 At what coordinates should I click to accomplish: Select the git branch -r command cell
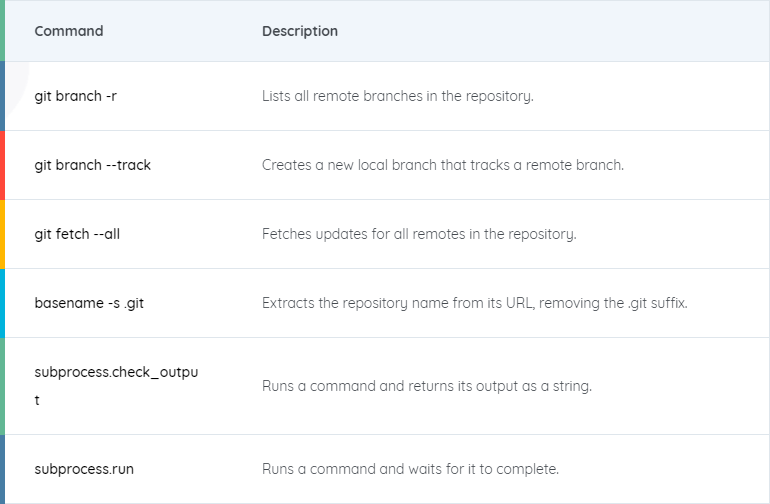[x=76, y=96]
